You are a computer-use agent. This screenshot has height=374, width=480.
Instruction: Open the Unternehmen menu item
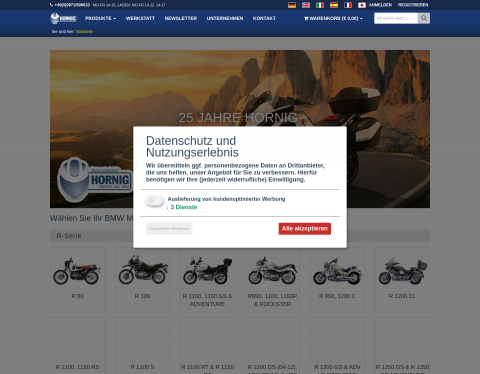coord(225,18)
